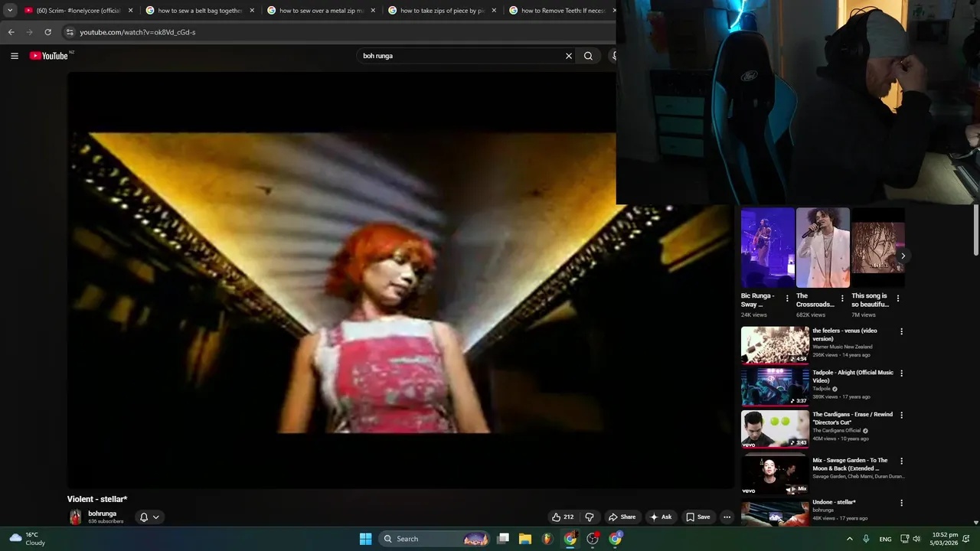Image resolution: width=980 pixels, height=551 pixels.
Task: Open notification bell dropdown for bohrunga
Action: tap(149, 517)
